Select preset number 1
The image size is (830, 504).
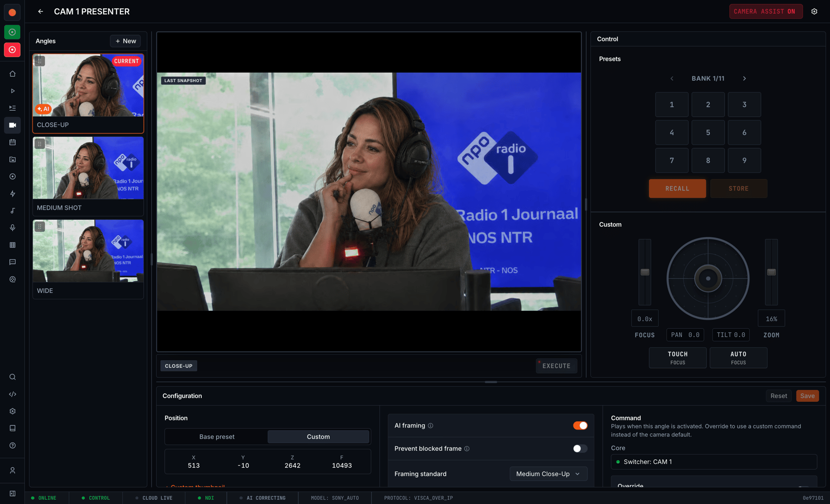point(672,105)
